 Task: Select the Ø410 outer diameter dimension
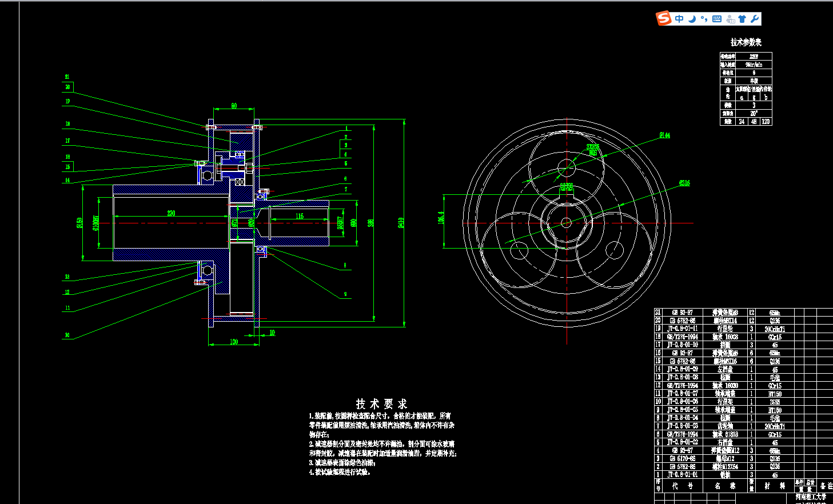tap(401, 222)
